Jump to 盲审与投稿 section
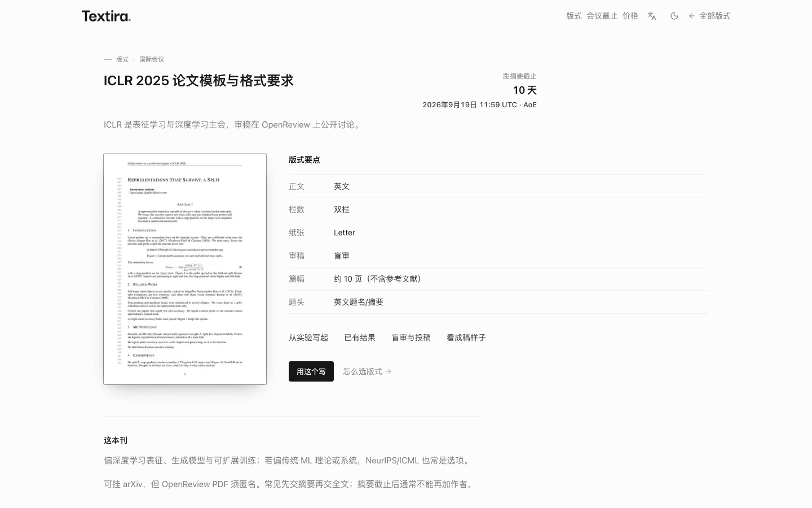This screenshot has width=812, height=508. 411,338
